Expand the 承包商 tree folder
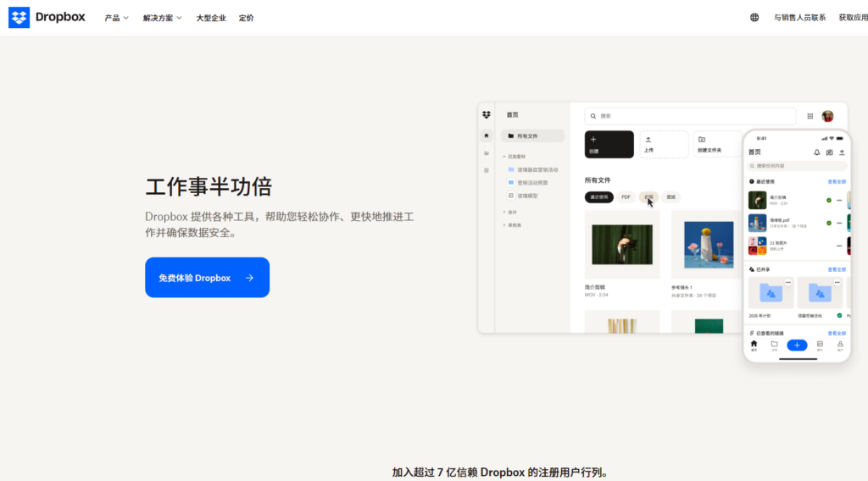868x481 pixels. 504,225
